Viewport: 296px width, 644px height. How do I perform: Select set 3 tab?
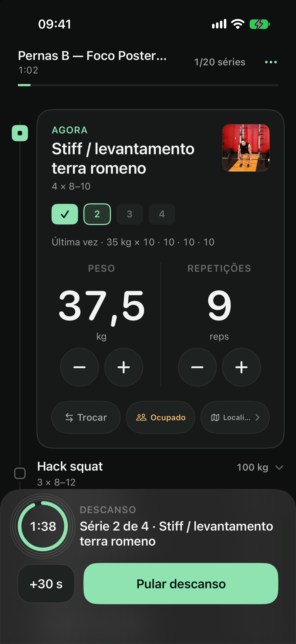(129, 214)
